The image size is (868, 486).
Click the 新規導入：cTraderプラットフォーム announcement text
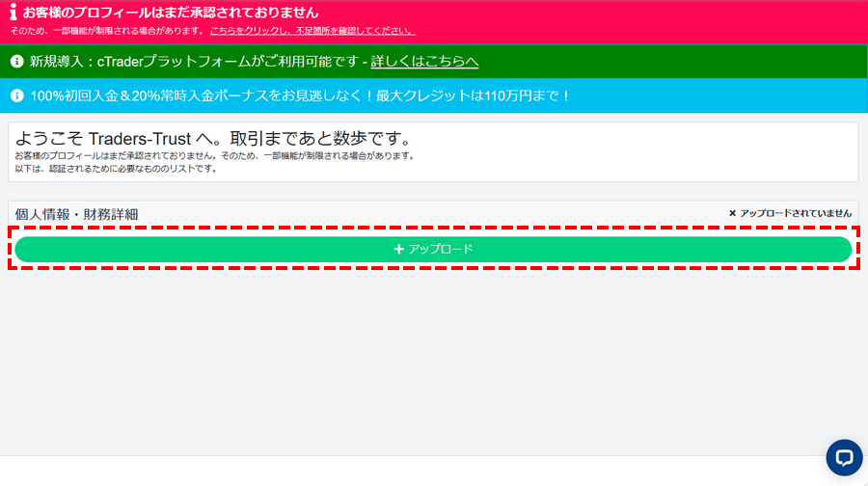coord(195,62)
